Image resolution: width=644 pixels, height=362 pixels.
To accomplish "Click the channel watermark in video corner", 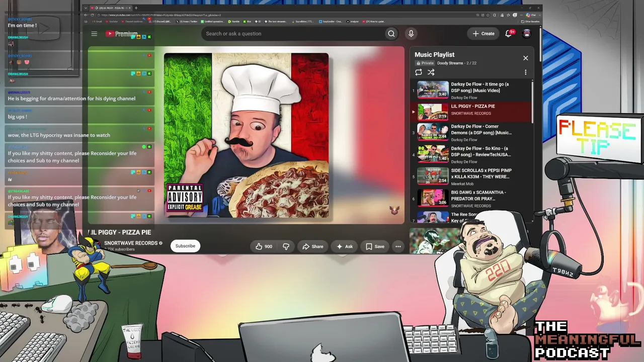I will pos(394,210).
